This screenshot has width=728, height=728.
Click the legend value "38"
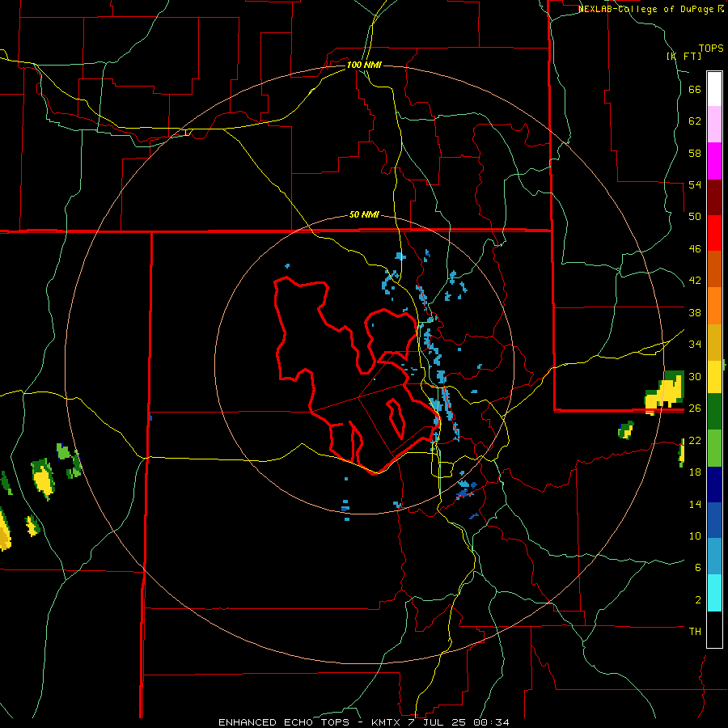695,312
